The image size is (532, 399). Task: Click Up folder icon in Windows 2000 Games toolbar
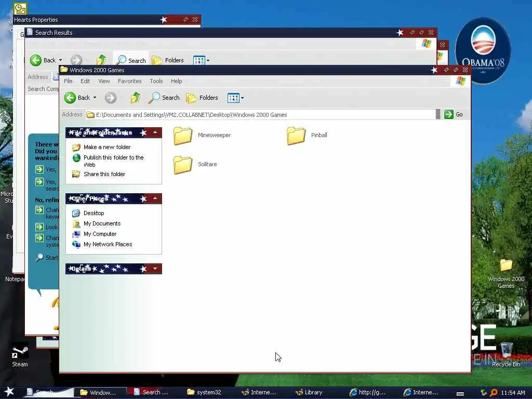pyautogui.click(x=136, y=98)
